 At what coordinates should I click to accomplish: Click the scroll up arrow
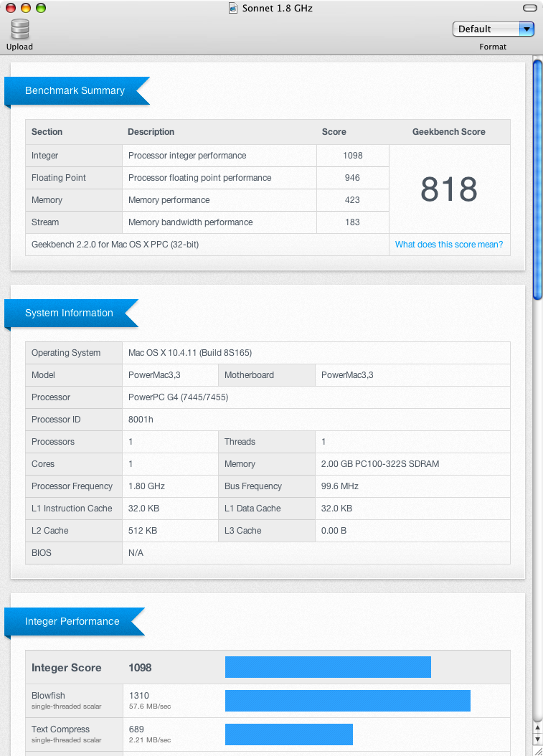pyautogui.click(x=538, y=728)
